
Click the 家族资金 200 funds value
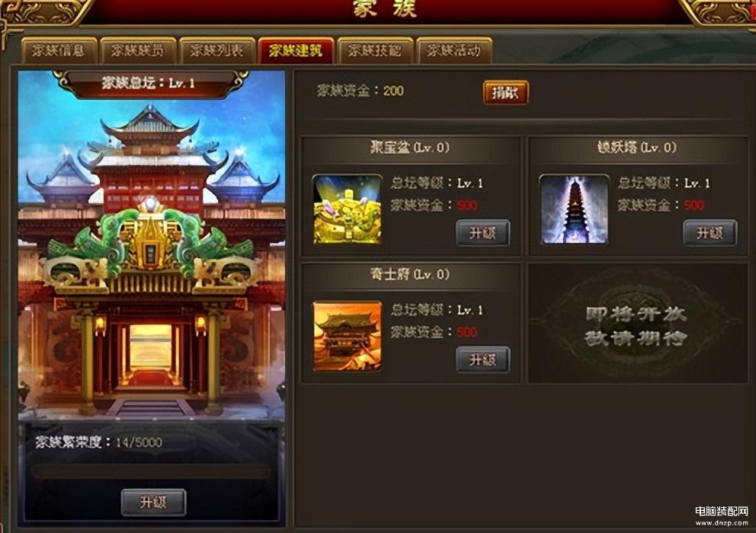point(393,91)
